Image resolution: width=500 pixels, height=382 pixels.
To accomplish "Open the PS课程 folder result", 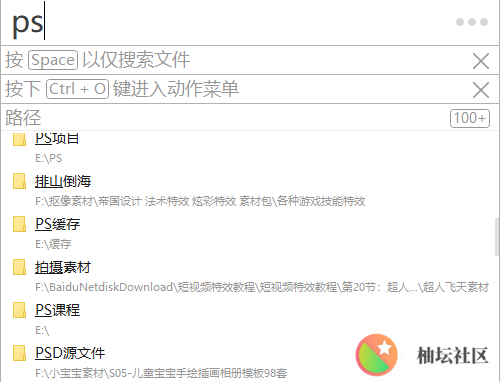I will click(x=58, y=310).
